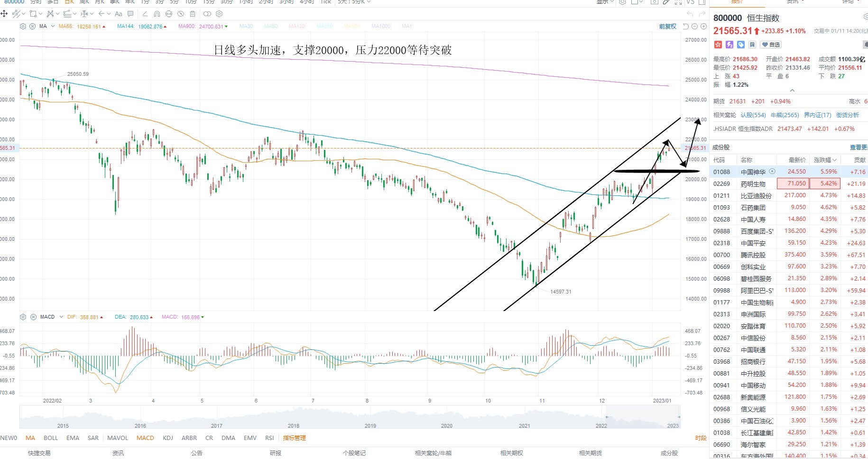Toggle MA30 line visibility
Viewport: 868px width, 459px height.
[x=246, y=27]
